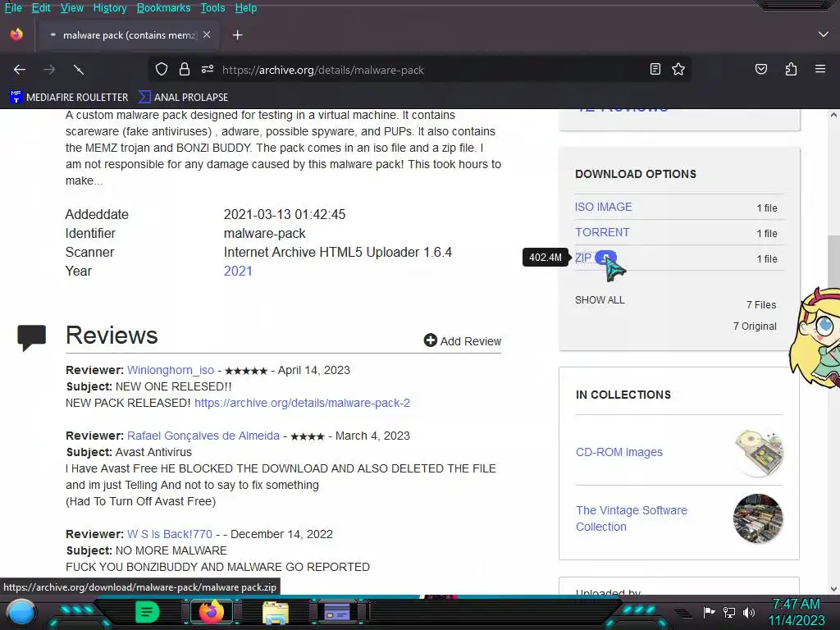The width and height of the screenshot is (840, 630).
Task: Open site permissions icon in address bar
Action: (x=208, y=70)
